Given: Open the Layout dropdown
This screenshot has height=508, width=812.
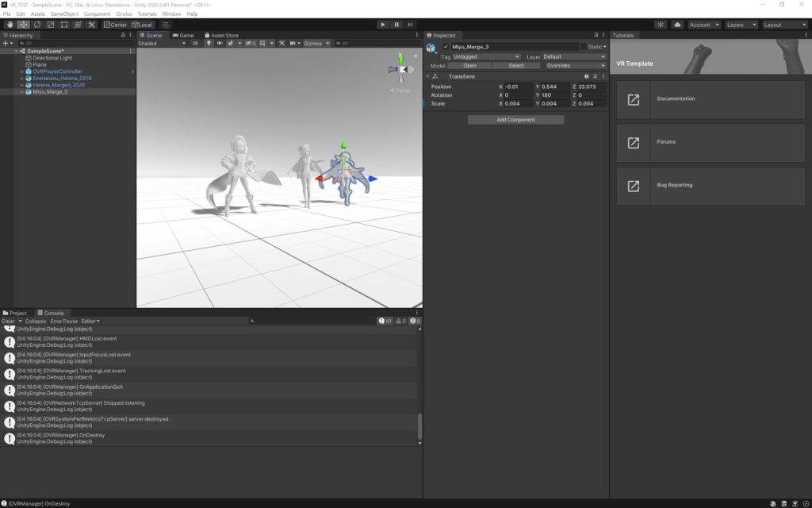Looking at the screenshot, I should coord(784,25).
